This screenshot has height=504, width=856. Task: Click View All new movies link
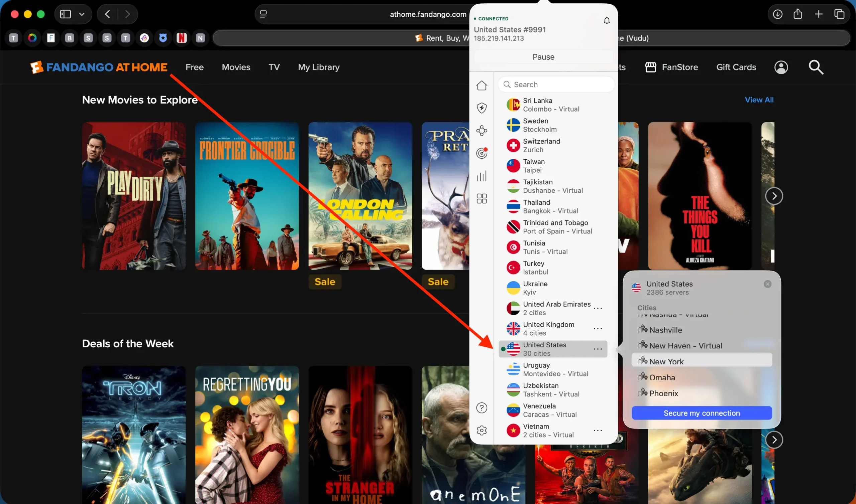759,100
